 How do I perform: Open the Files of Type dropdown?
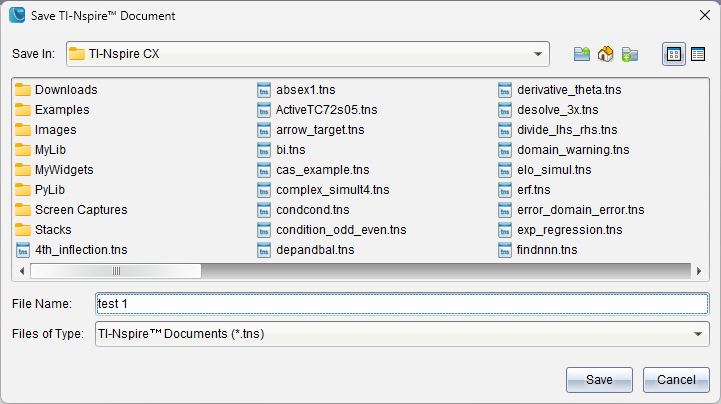[697, 334]
